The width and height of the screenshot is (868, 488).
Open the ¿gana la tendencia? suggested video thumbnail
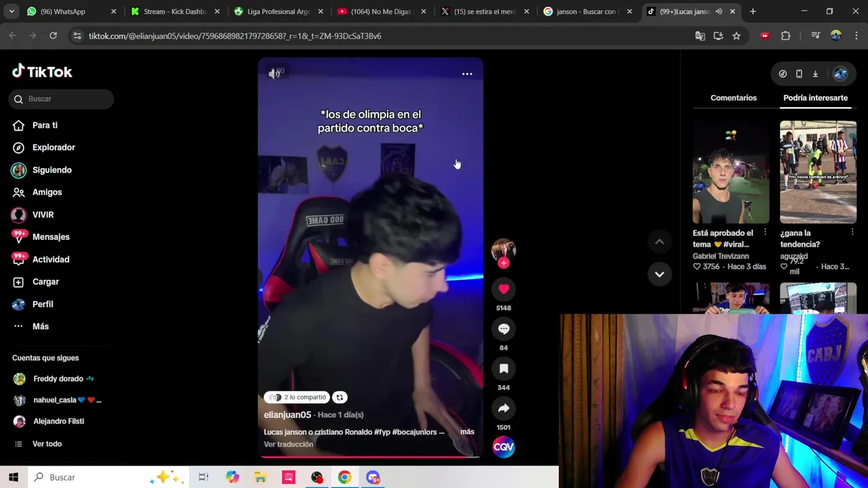(x=818, y=172)
